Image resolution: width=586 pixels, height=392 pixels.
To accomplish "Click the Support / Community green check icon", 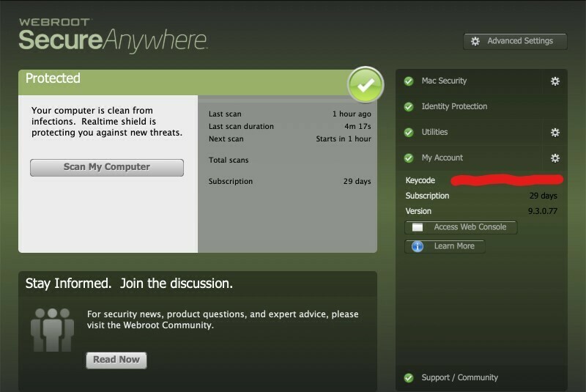I will tap(409, 378).
